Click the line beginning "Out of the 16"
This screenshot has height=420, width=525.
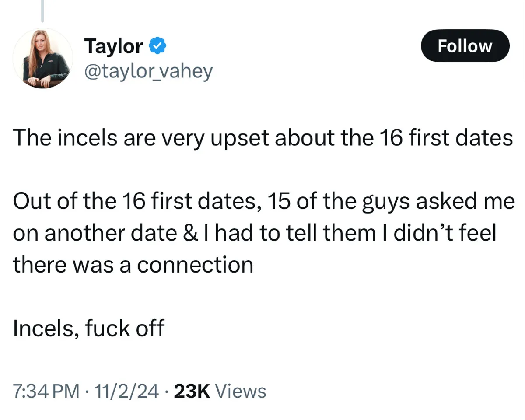point(262,201)
